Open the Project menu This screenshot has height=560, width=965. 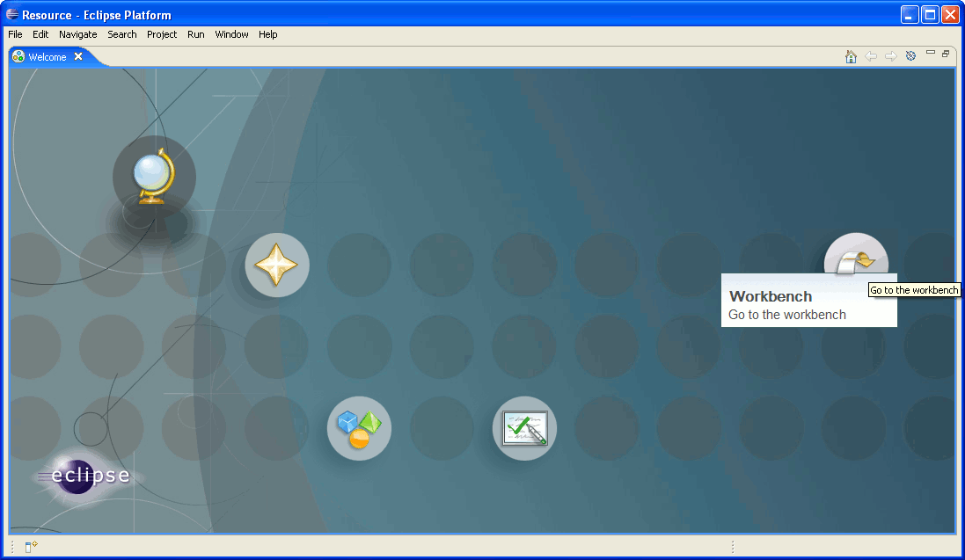[x=162, y=34]
